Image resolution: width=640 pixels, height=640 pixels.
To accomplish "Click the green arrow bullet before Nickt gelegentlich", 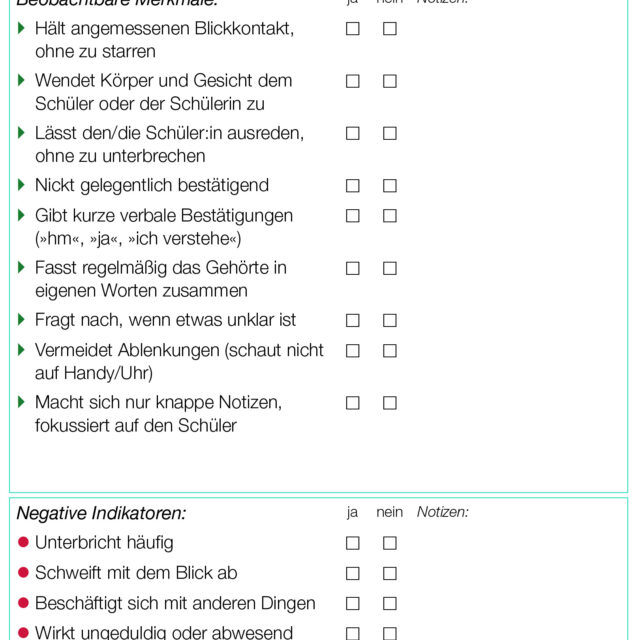I will point(22,185).
